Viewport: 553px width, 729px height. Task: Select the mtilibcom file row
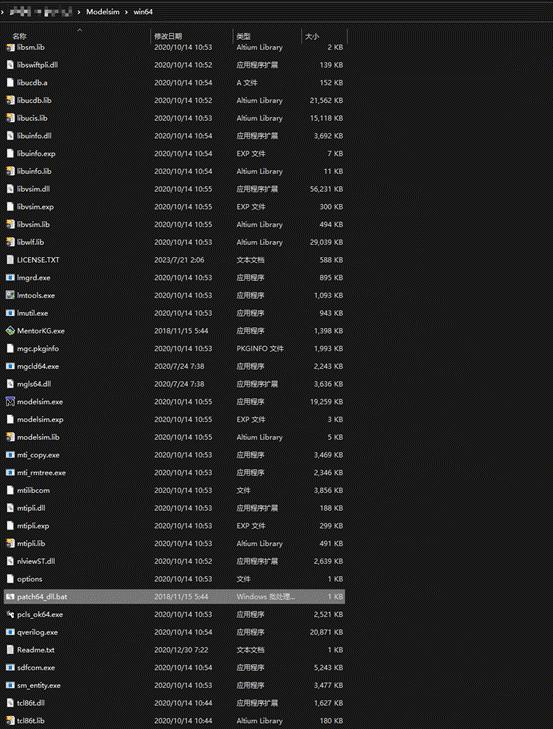pyautogui.click(x=174, y=490)
